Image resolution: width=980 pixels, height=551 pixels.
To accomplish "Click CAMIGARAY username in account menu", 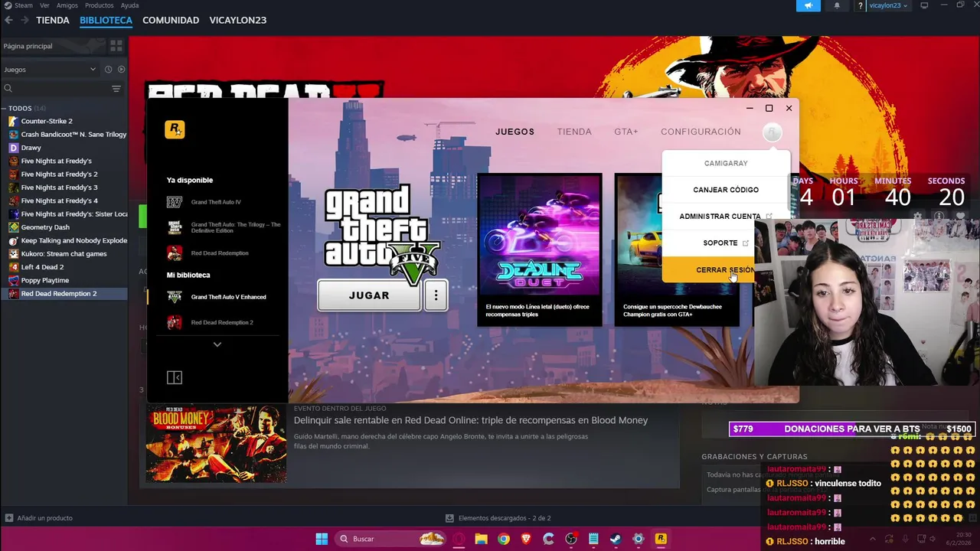I will pyautogui.click(x=726, y=163).
